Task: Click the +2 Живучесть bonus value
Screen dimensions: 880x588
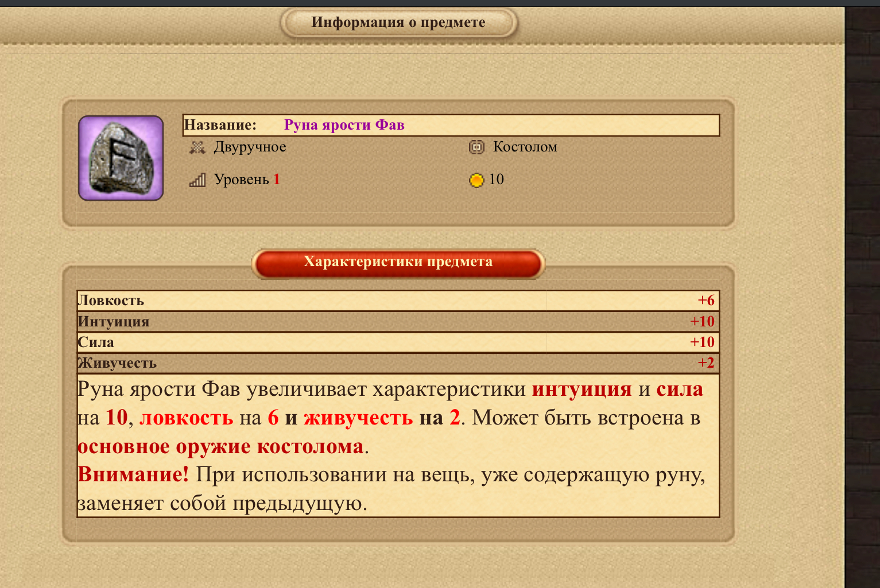Action: click(x=706, y=363)
